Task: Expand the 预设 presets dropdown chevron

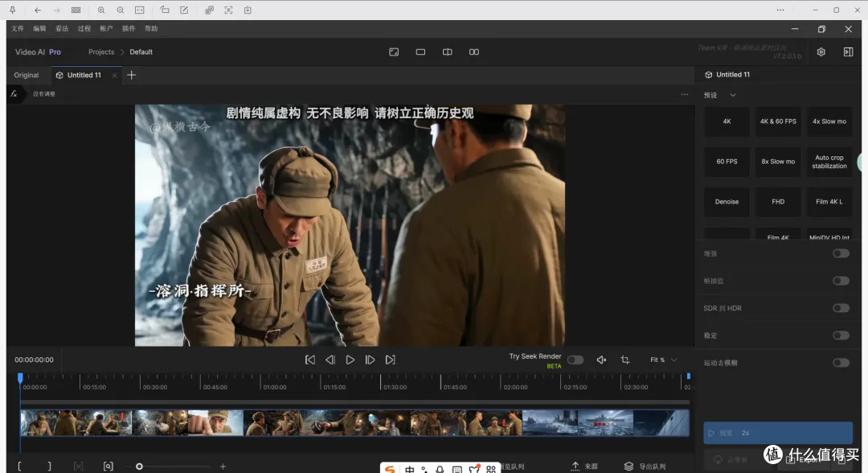Action: [x=733, y=95]
